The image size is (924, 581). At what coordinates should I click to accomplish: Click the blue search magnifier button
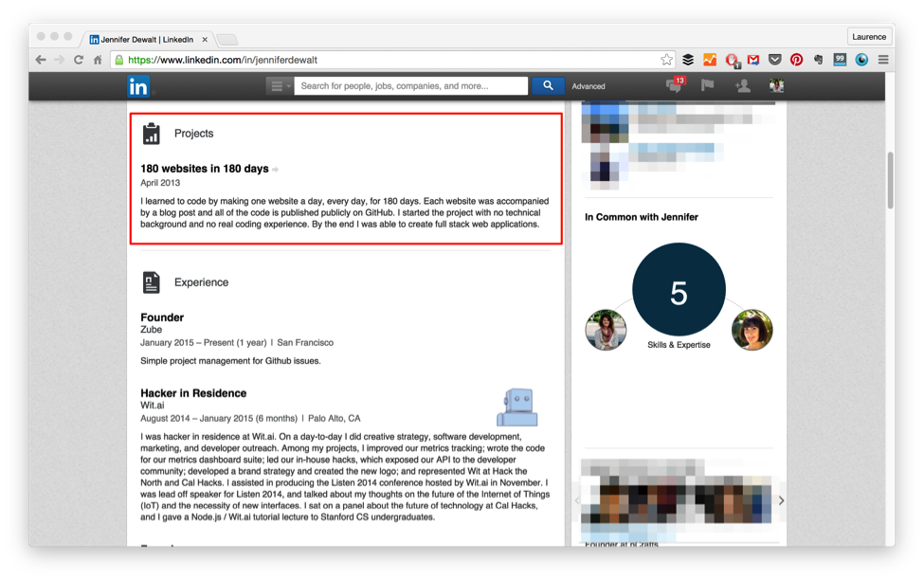[547, 85]
